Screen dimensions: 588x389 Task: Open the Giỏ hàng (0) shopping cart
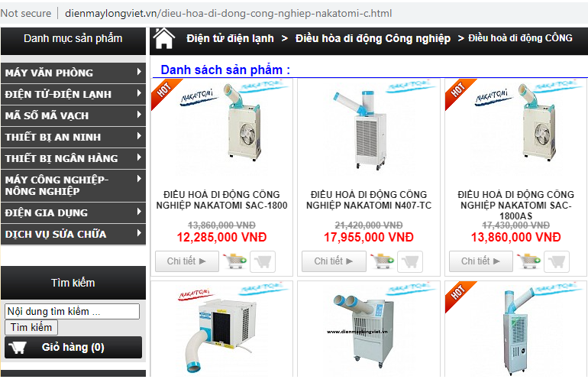(x=73, y=348)
